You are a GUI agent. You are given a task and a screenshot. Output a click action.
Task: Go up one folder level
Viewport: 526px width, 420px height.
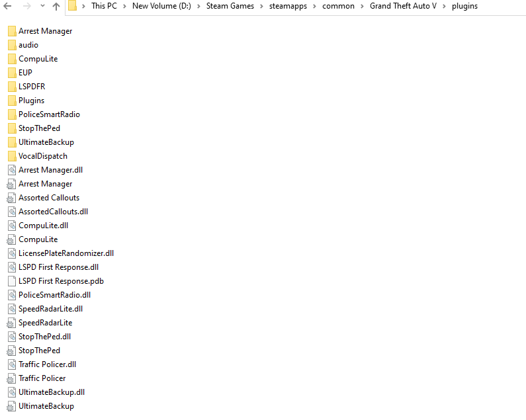pyautogui.click(x=56, y=6)
